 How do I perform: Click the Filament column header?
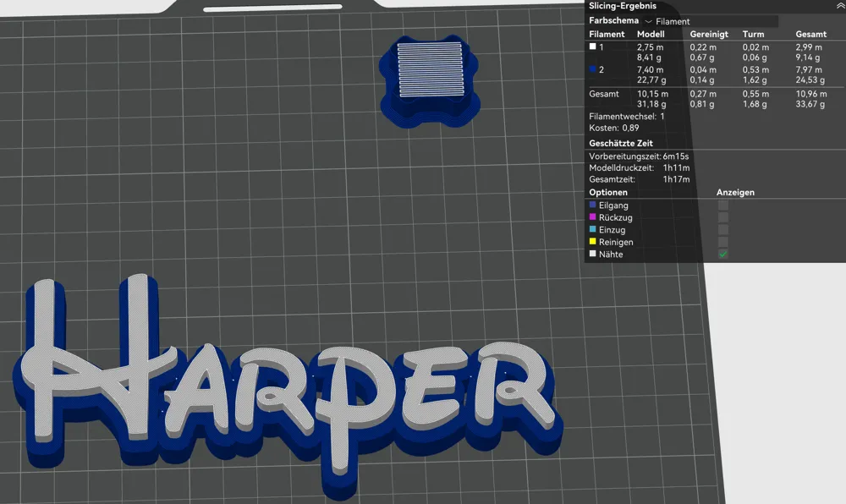[607, 34]
